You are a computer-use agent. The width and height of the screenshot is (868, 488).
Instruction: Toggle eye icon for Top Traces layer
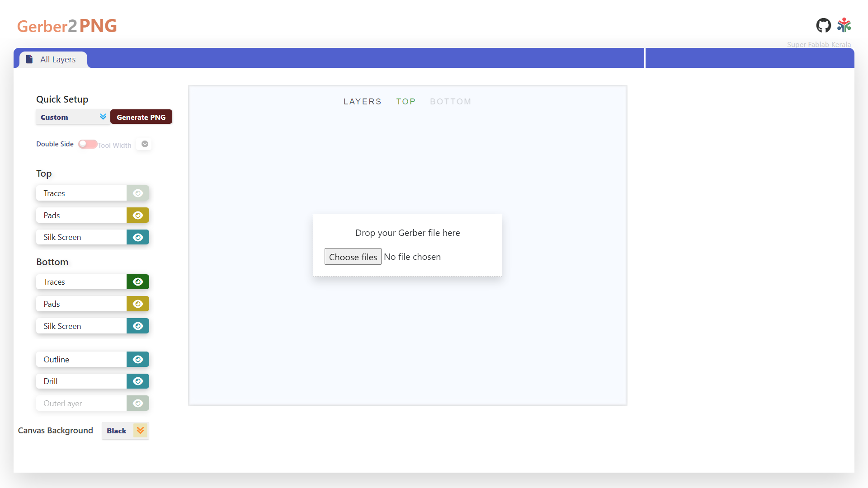[138, 193]
